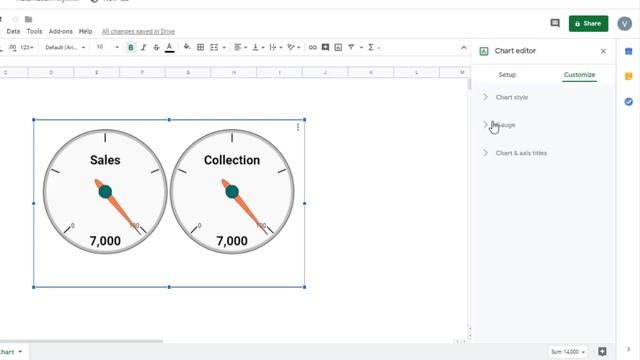Click the move to folder icon

tap(28, 19)
